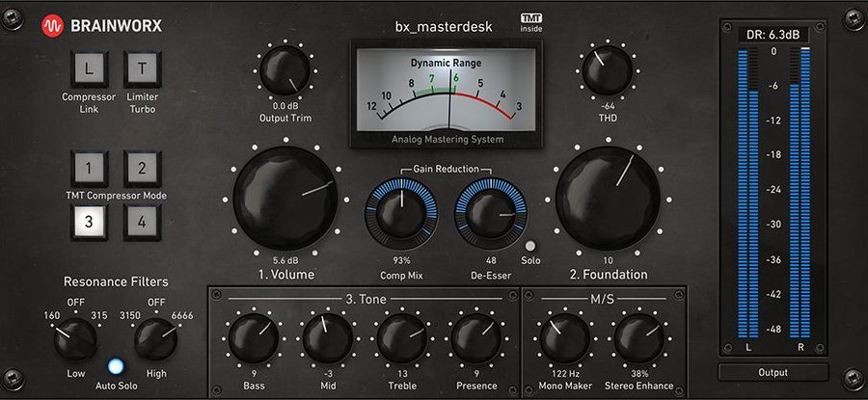This screenshot has height=400, width=868.
Task: Click the 93% Comp Mix value
Action: pos(401,260)
